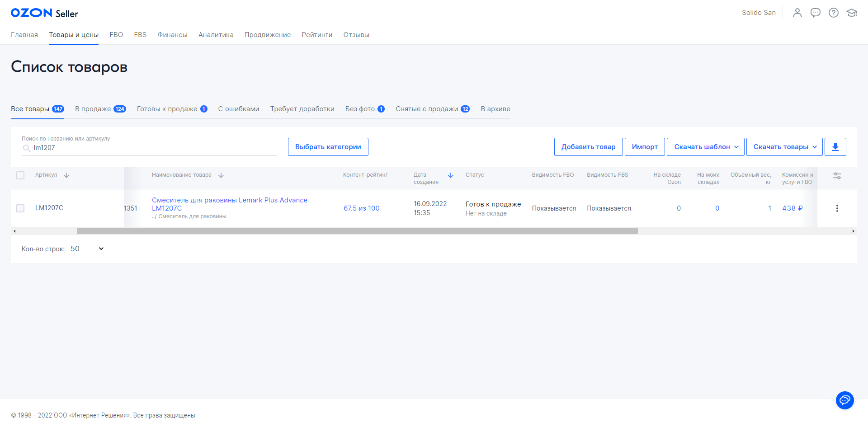Screen dimensions: 868x432
Task: Open the floating support chat bubble
Action: (x=844, y=400)
